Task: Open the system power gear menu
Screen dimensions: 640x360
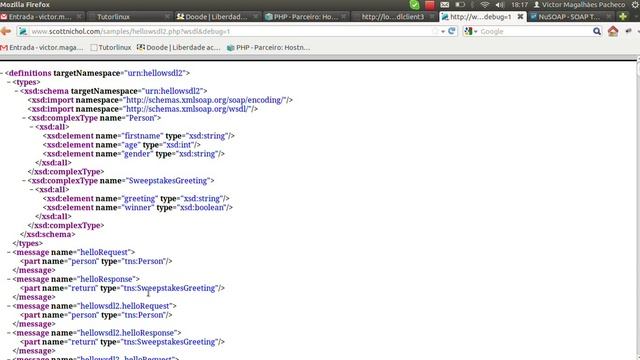Action: [635, 5]
